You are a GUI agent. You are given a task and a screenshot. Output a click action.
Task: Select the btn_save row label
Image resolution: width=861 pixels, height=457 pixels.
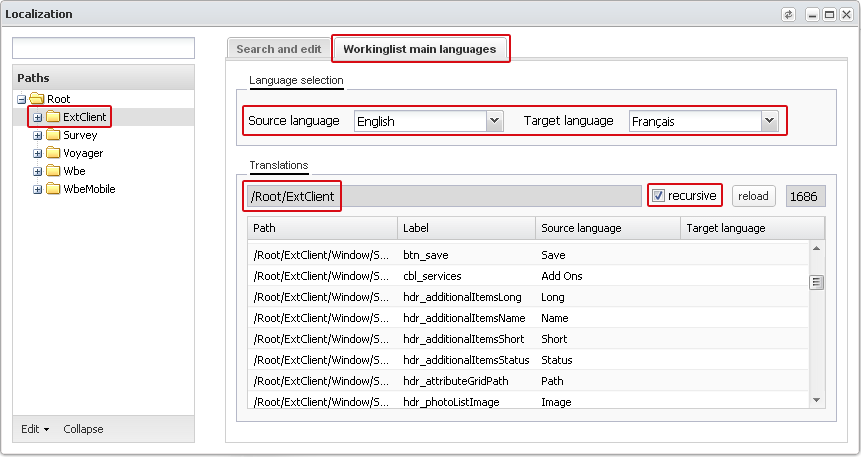click(426, 255)
